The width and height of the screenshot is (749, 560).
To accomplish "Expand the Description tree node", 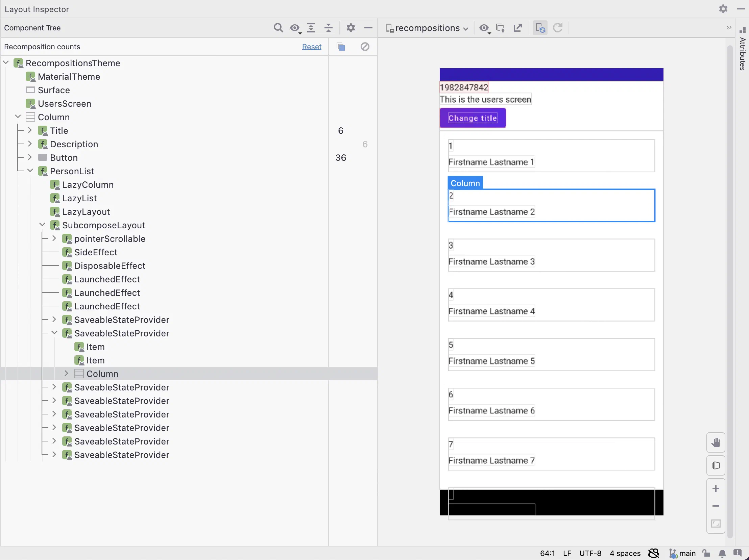I will coord(30,144).
